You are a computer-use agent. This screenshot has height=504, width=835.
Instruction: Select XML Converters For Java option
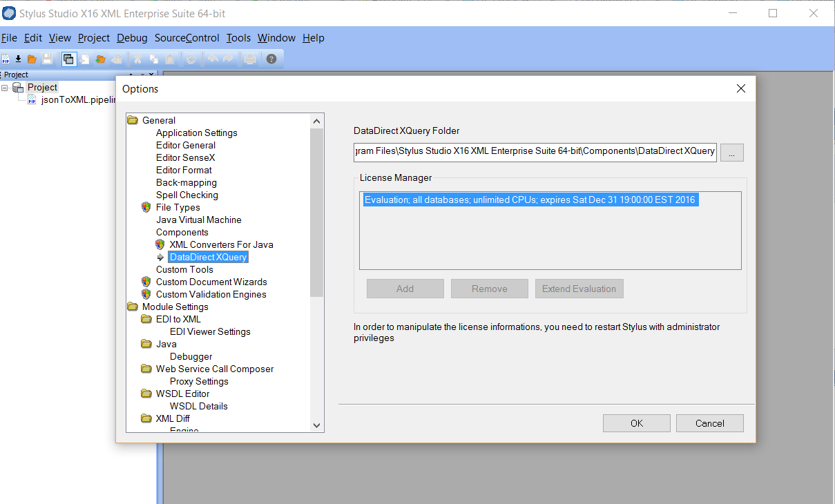tap(221, 244)
